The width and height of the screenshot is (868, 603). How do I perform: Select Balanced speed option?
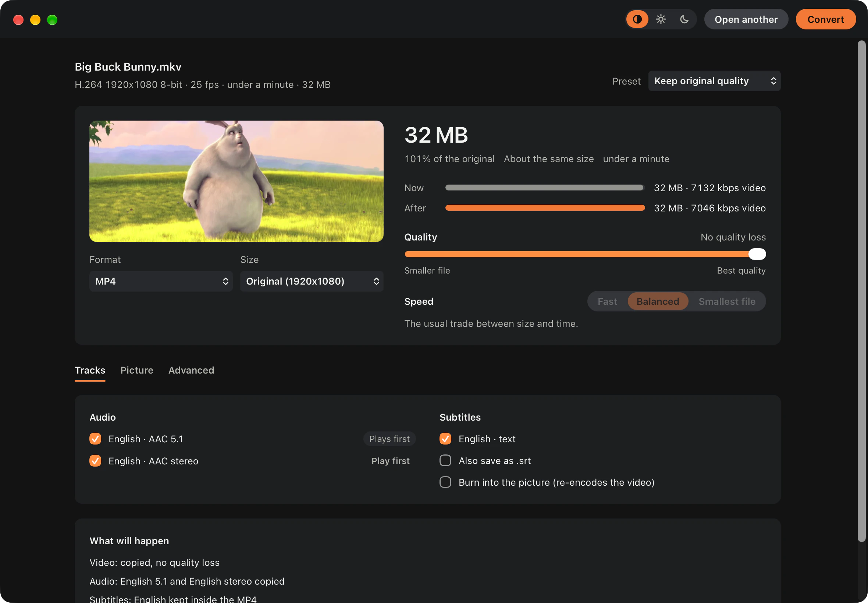[x=658, y=301]
